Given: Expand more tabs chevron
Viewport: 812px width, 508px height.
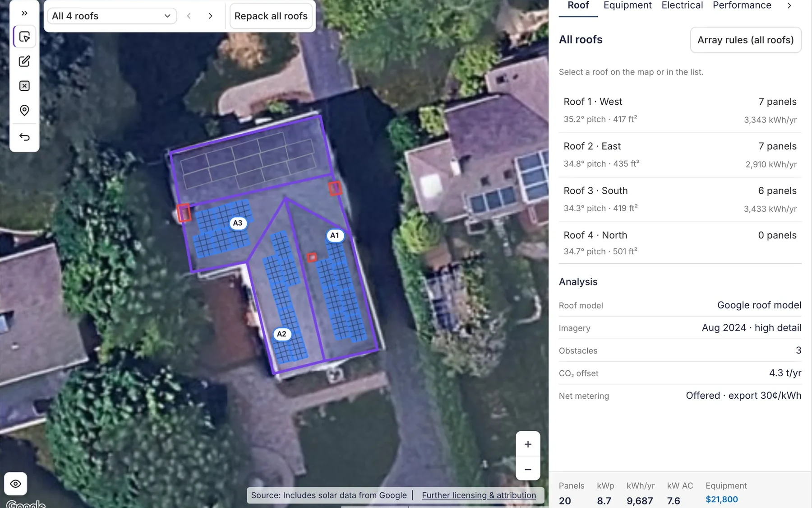Looking at the screenshot, I should [789, 5].
